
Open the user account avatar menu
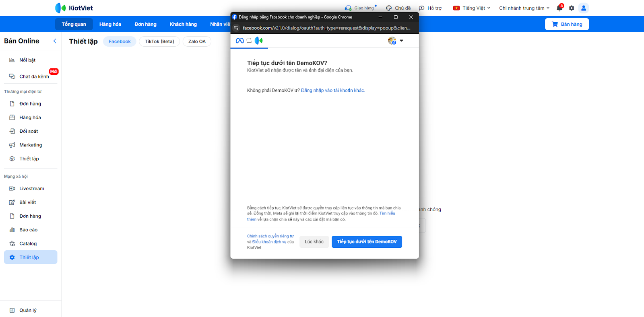584,8
